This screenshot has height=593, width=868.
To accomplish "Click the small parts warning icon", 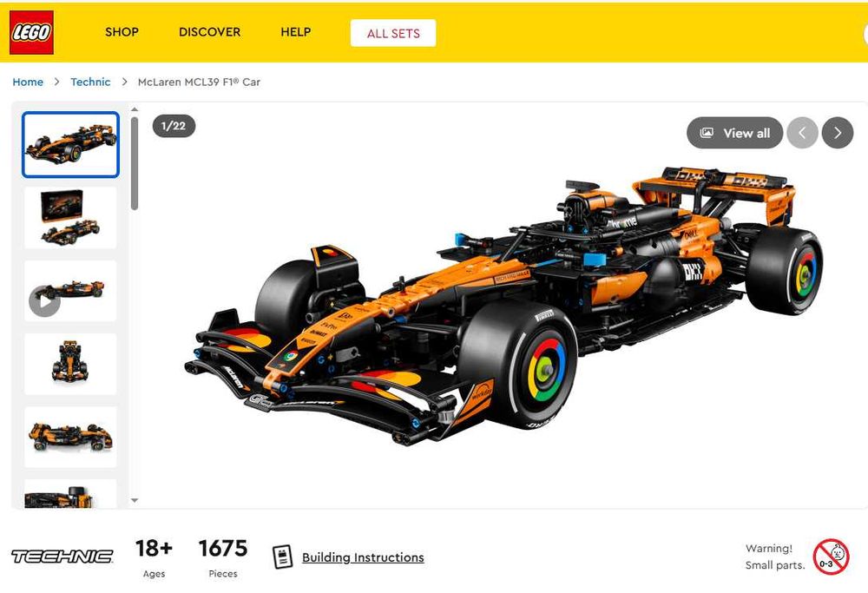I will click(831, 557).
